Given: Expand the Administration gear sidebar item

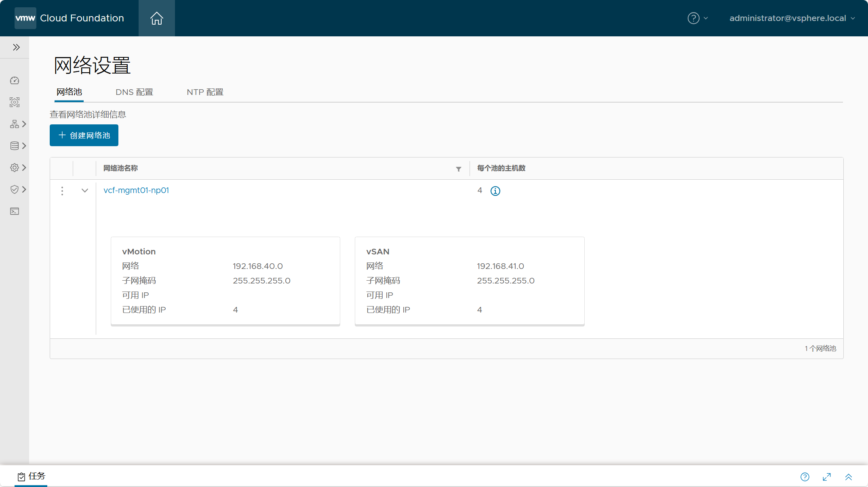Looking at the screenshot, I should (18, 168).
